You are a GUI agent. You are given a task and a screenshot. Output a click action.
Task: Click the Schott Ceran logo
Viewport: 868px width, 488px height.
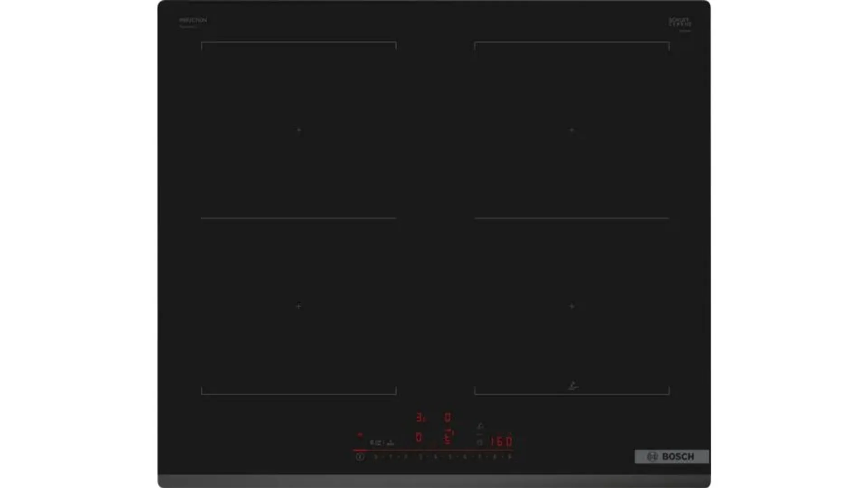680,23
